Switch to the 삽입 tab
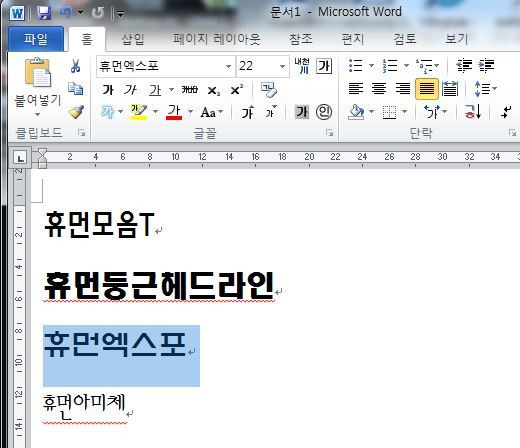The image size is (520, 448). pos(133,39)
